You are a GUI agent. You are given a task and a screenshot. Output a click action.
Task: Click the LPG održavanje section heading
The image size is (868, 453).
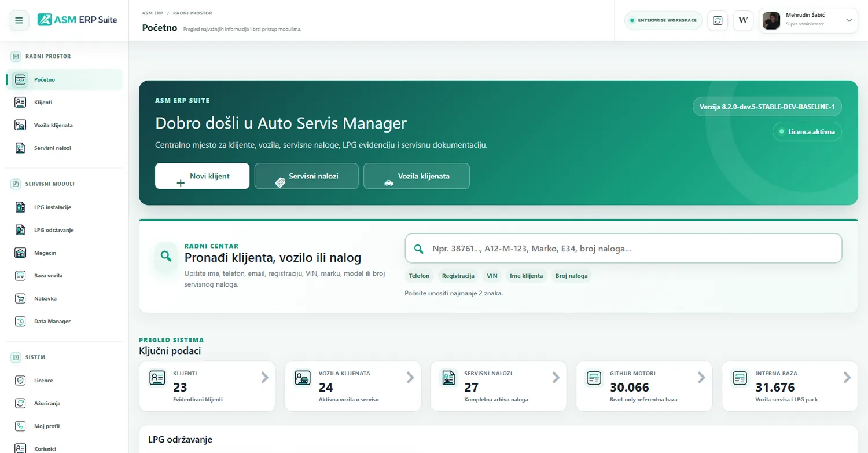click(x=181, y=440)
